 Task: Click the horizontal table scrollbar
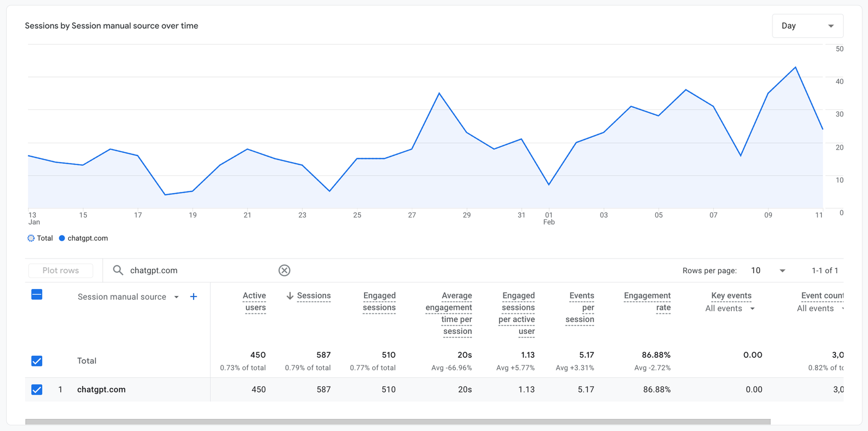tap(398, 421)
